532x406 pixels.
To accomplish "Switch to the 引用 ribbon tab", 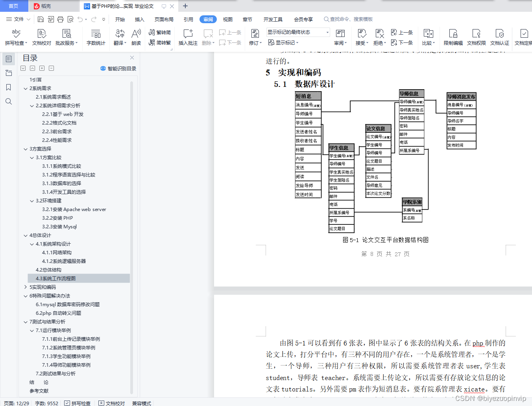I will 188,19.
